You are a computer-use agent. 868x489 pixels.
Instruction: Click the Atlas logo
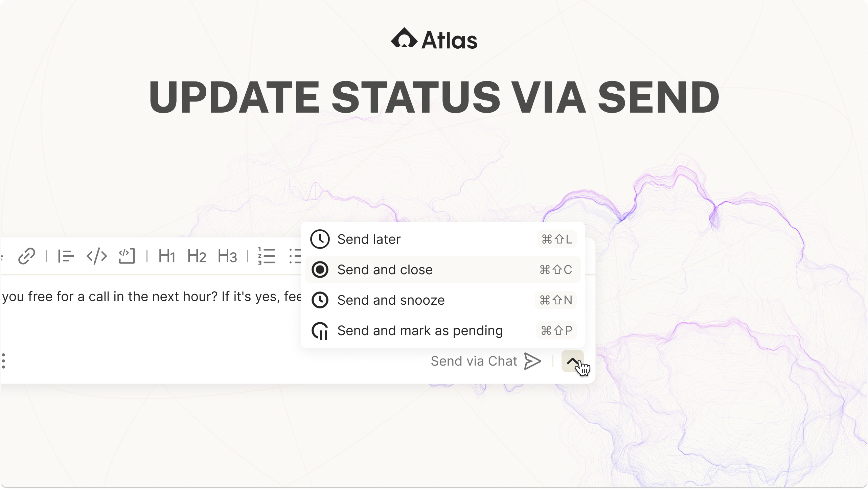434,39
